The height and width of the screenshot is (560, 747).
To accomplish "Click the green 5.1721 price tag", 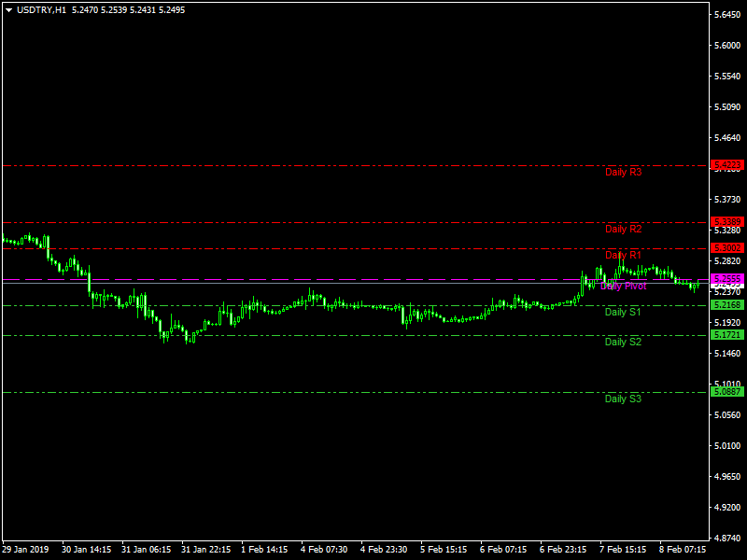I will point(727,335).
